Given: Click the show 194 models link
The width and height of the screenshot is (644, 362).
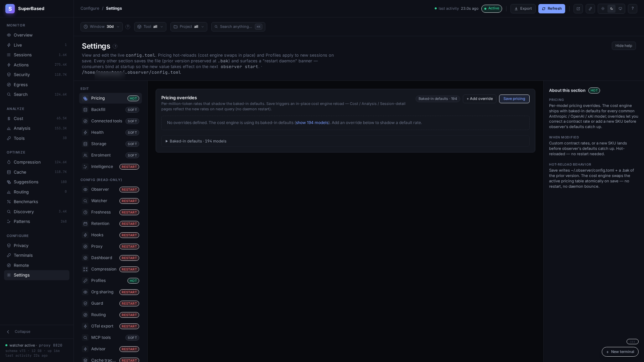Looking at the screenshot, I should click(x=312, y=123).
